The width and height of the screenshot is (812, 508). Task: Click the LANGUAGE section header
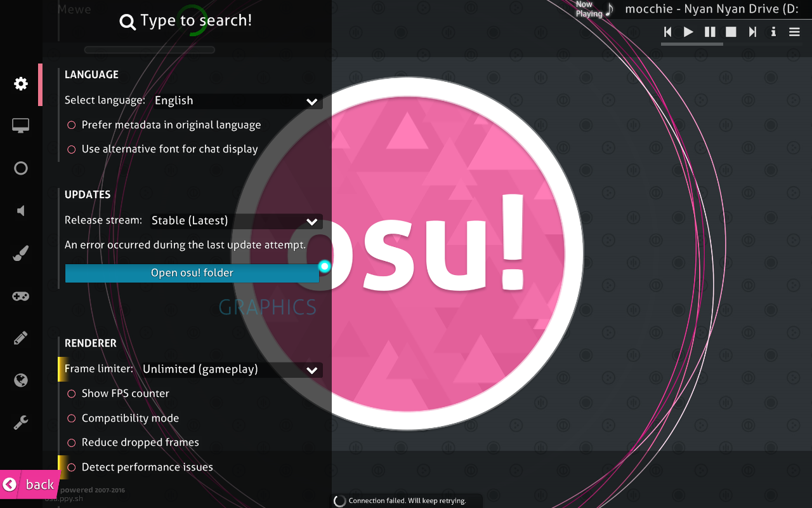coord(91,75)
